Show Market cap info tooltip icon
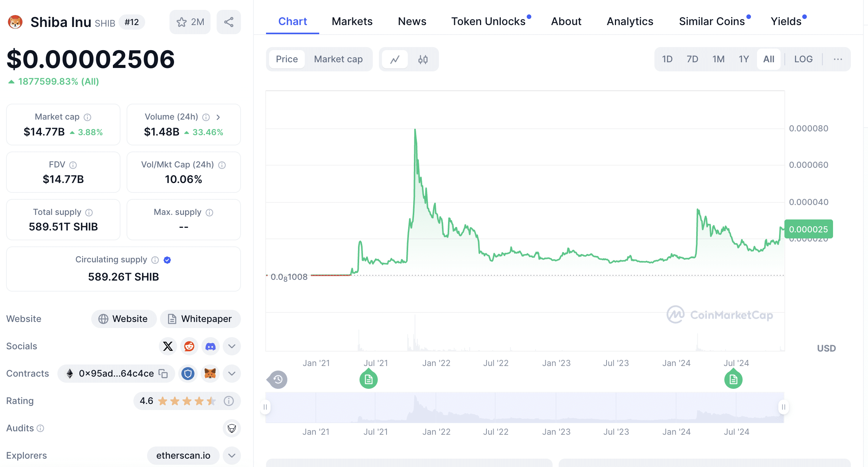The image size is (868, 467). point(87,117)
